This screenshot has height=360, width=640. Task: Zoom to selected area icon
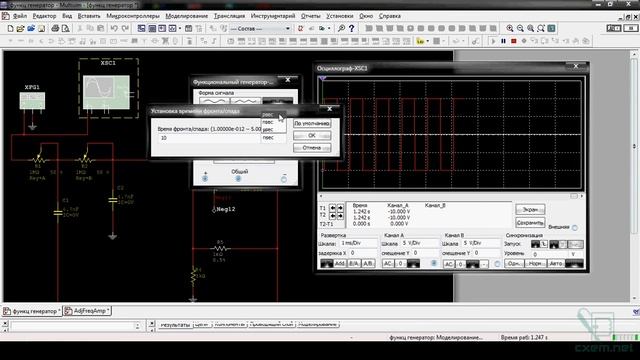pos(530,29)
